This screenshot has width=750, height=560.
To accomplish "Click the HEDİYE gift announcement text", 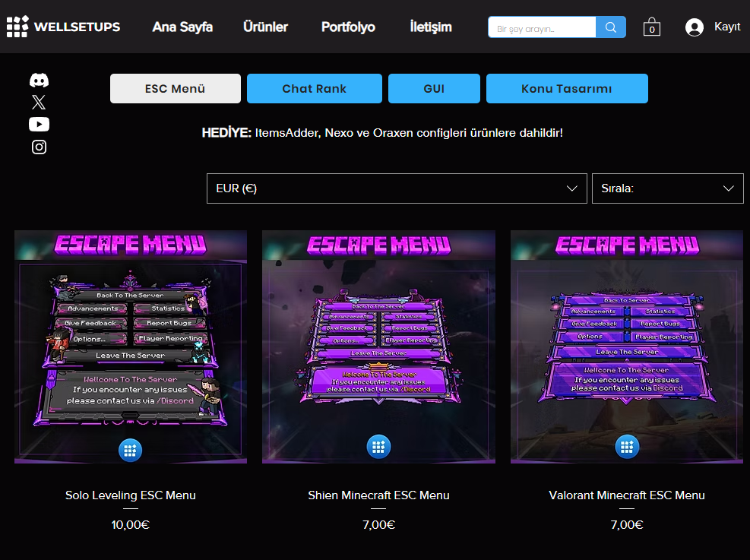I will 382,132.
